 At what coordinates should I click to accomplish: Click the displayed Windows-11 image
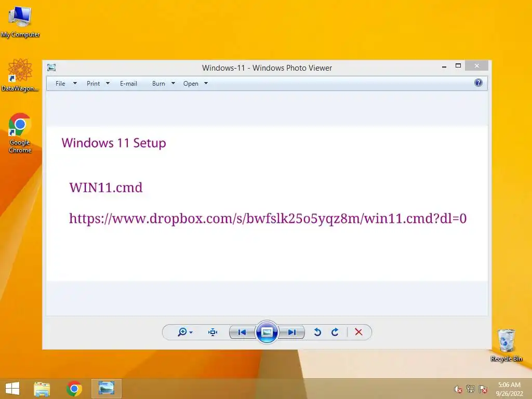267,204
